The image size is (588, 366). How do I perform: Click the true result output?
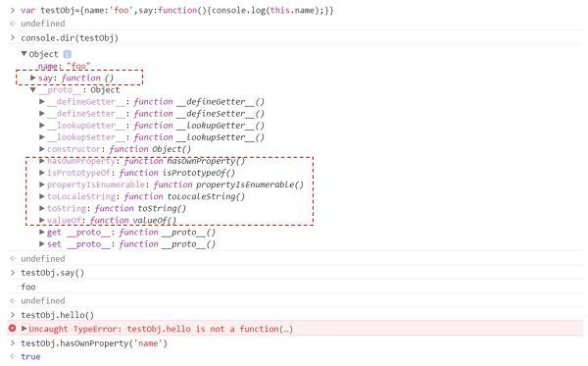point(30,356)
